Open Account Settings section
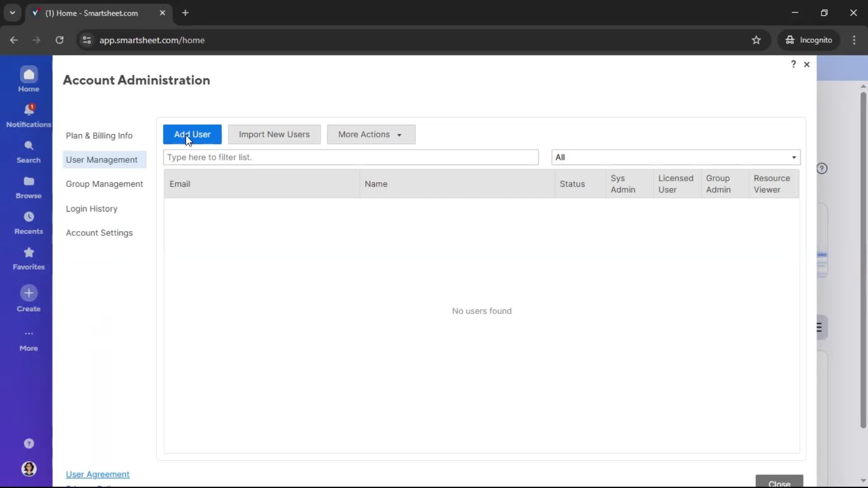 (x=99, y=233)
